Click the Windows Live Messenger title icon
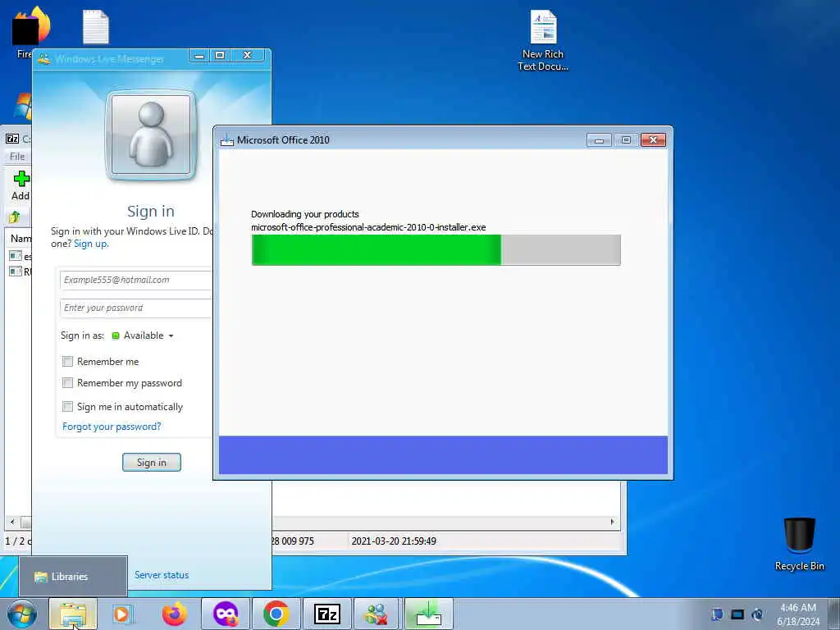This screenshot has width=840, height=630. click(44, 59)
